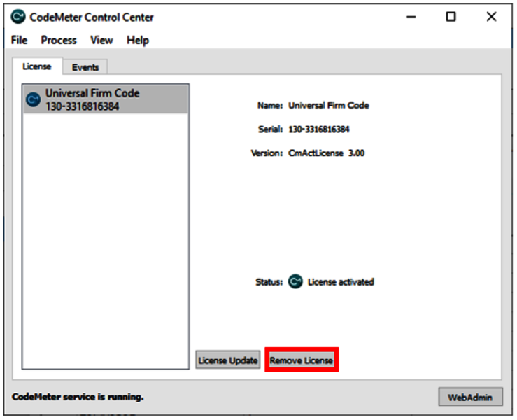The width and height of the screenshot is (517, 420).
Task: Select the Universal Firm Code license entry
Action: [x=105, y=99]
